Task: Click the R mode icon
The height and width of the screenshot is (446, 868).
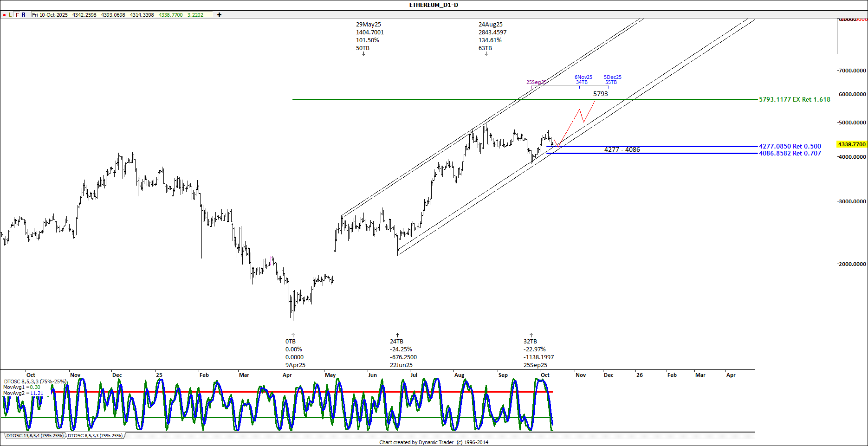Action: (24, 15)
